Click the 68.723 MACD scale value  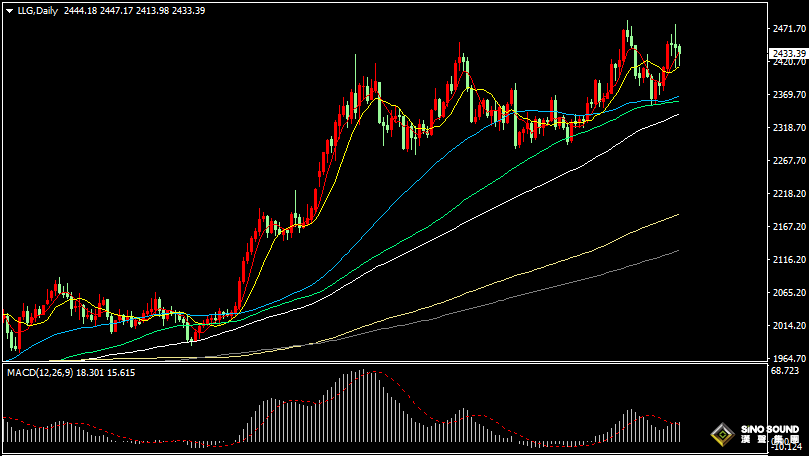pyautogui.click(x=785, y=371)
